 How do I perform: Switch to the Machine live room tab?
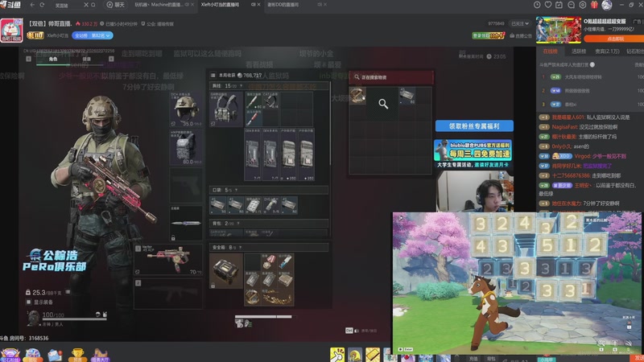158,5
